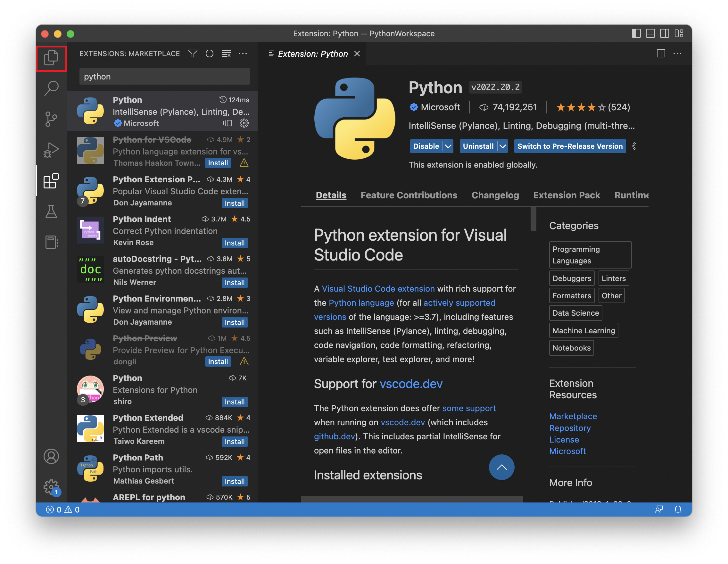728x564 pixels.
Task: Open Run and Debug view
Action: click(x=51, y=150)
